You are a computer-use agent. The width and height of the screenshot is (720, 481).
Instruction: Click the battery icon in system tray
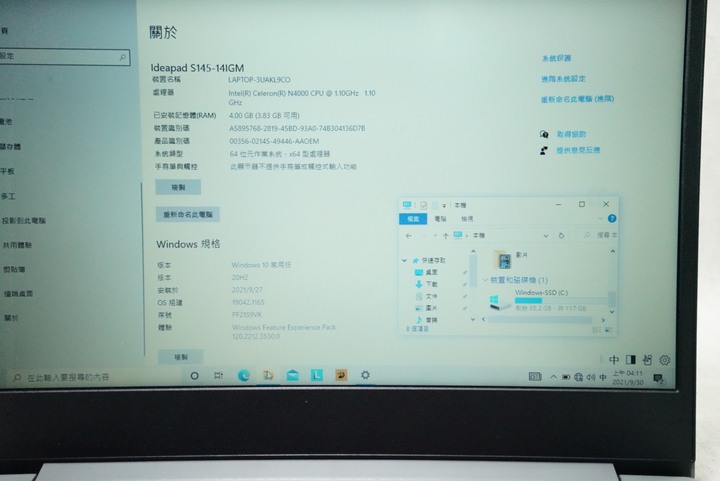click(566, 377)
